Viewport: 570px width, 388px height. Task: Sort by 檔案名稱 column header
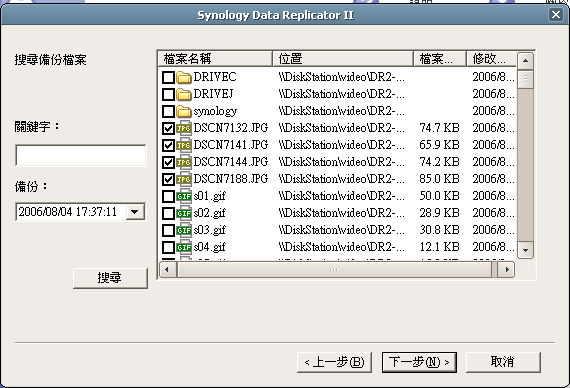(x=215, y=59)
